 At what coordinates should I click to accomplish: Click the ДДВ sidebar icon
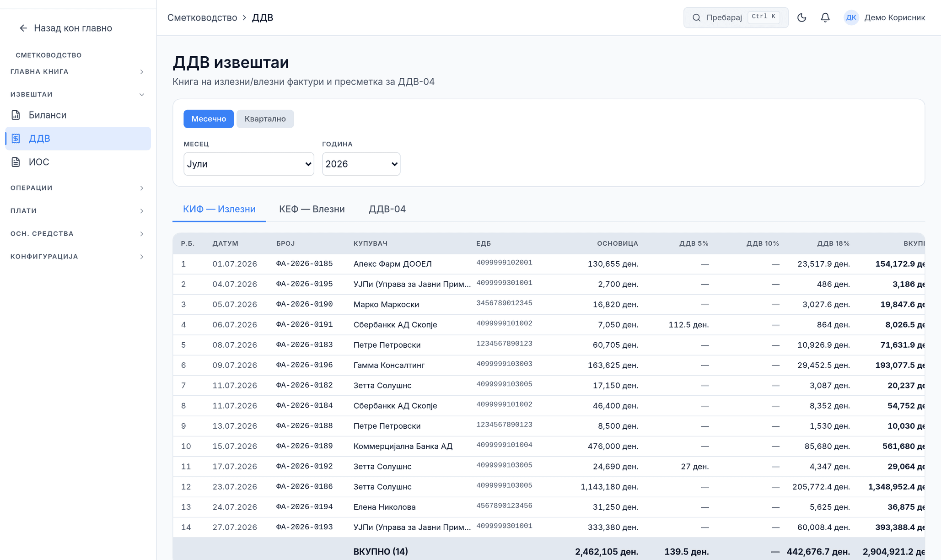click(x=16, y=139)
